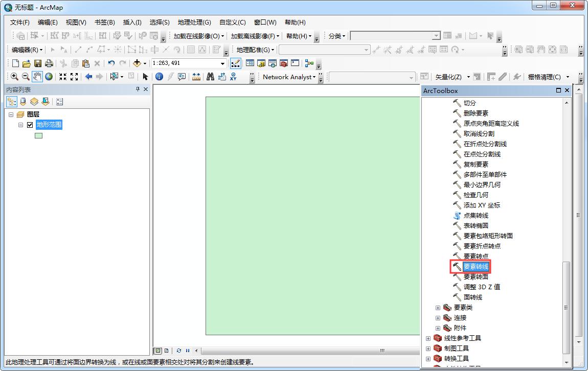Open the 地理处理(G) menu

pos(193,22)
